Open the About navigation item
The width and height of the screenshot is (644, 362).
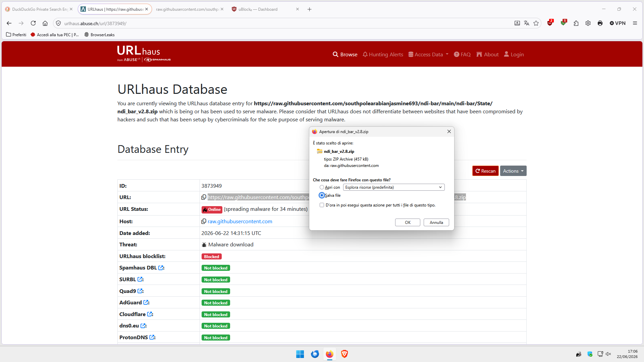pyautogui.click(x=487, y=54)
